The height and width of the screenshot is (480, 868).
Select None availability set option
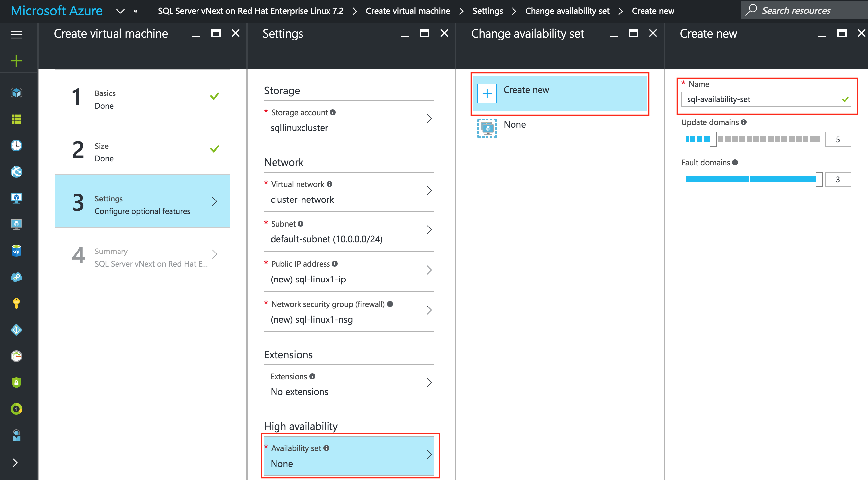pos(559,128)
